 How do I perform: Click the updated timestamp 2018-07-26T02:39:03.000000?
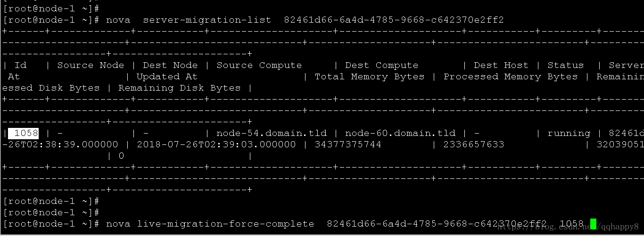point(216,144)
